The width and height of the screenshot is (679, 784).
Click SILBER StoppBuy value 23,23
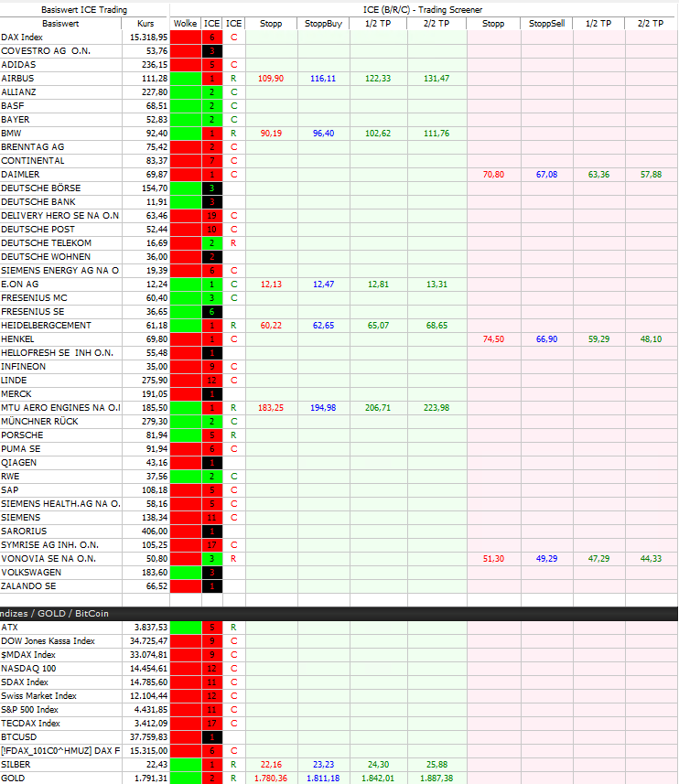click(324, 765)
